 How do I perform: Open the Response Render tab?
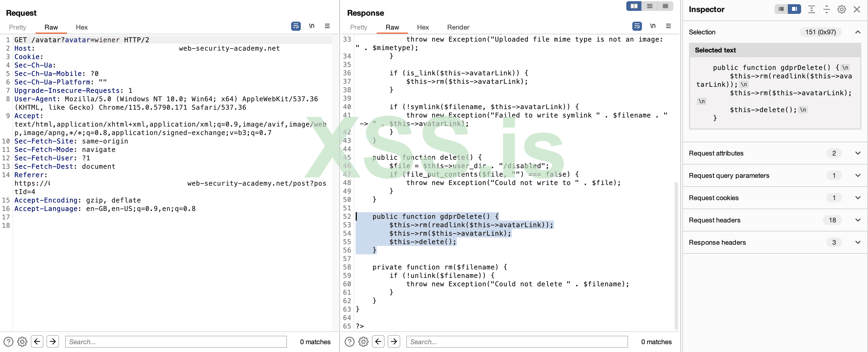point(458,27)
